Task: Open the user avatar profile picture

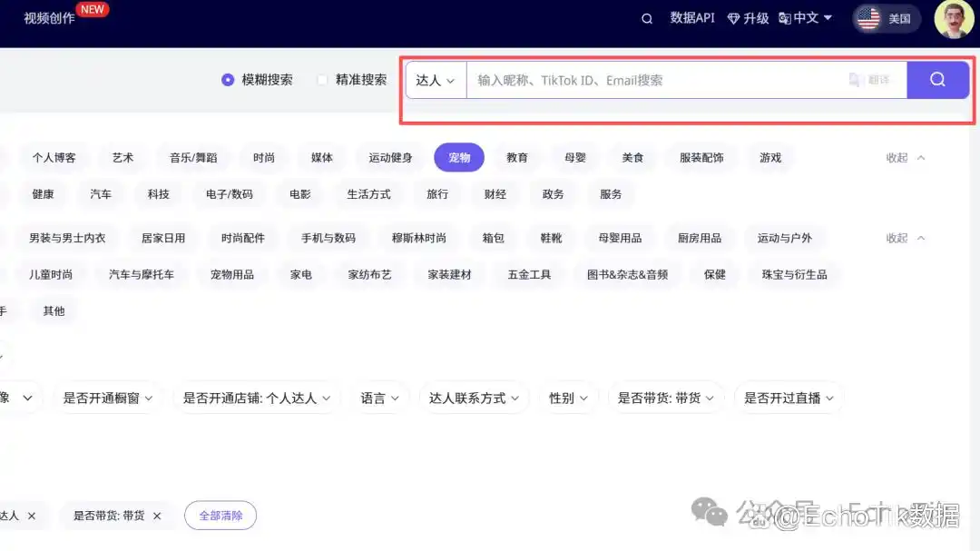Action: (x=954, y=19)
